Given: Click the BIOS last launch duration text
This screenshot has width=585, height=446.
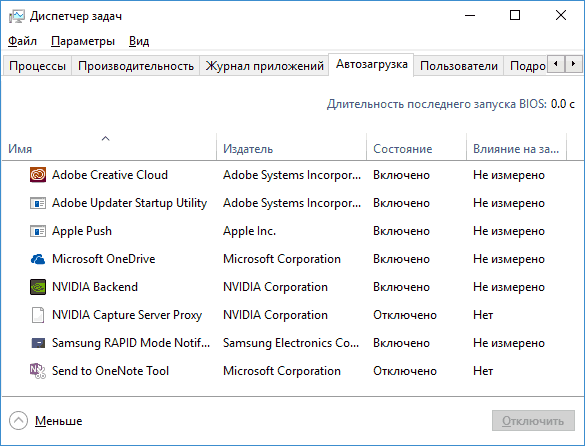Looking at the screenshot, I should (451, 104).
